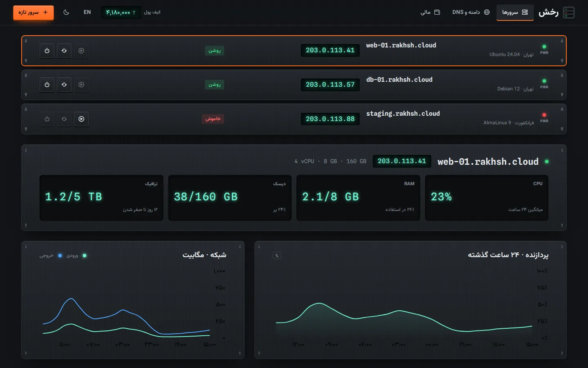Select the db-01.rakhsh.cloud server row name
588x368 pixels.
click(x=399, y=80)
